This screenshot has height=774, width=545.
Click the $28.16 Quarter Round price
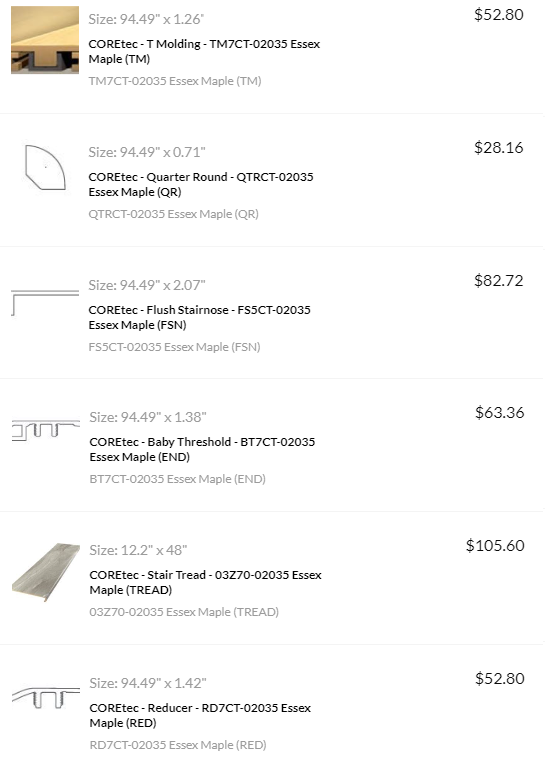pos(499,147)
